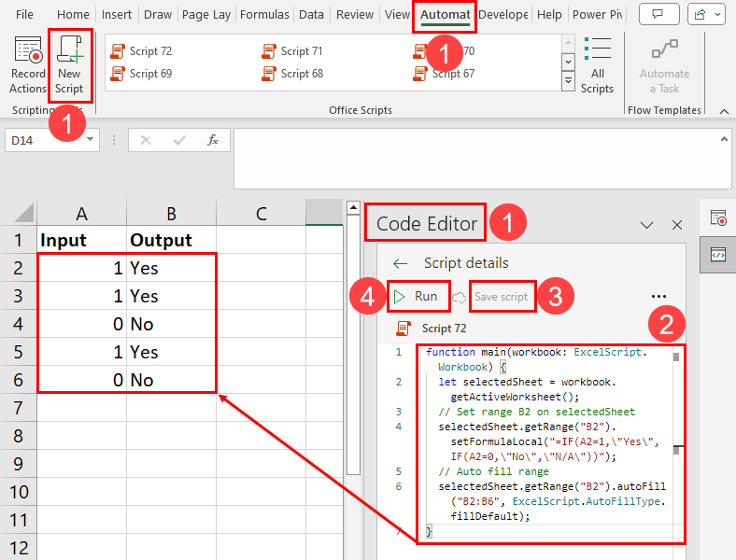Screen dimensions: 736x560
Task: Open Script 67 from the gallery
Action: click(x=444, y=74)
